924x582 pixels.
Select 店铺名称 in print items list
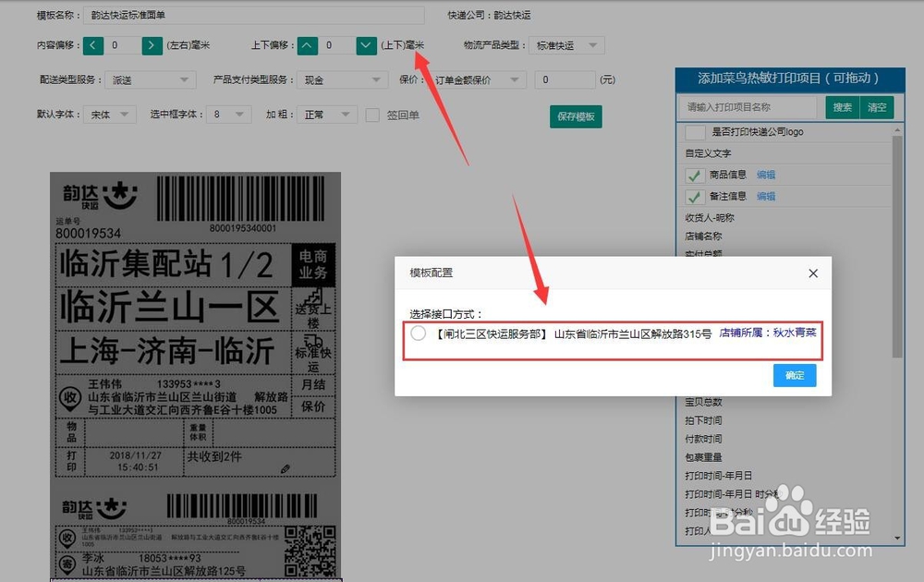click(x=703, y=236)
